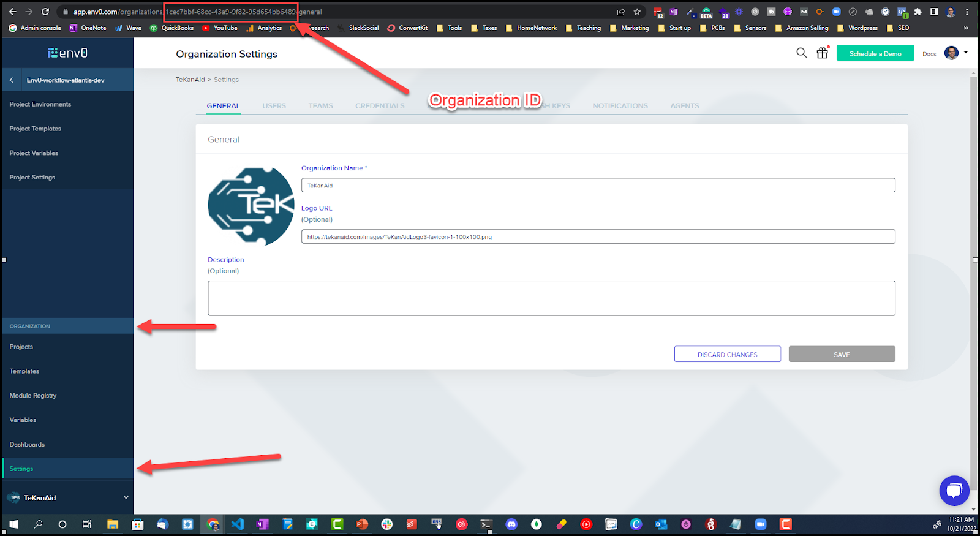
Task: Open the Analytics bookmark
Action: pos(264,28)
